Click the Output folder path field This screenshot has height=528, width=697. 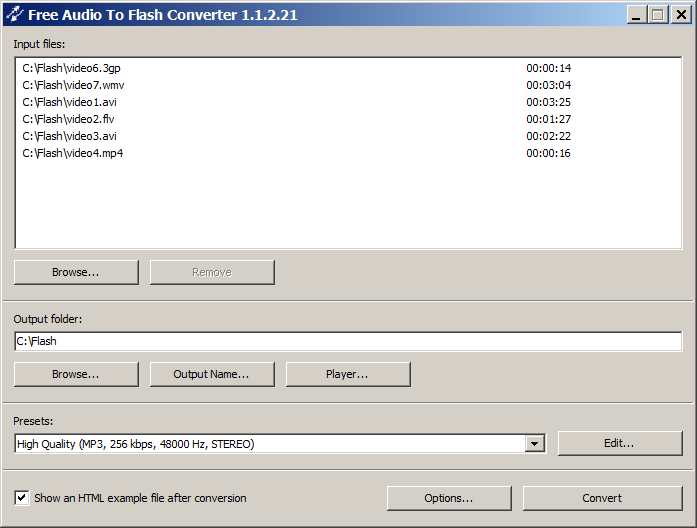coord(348,341)
